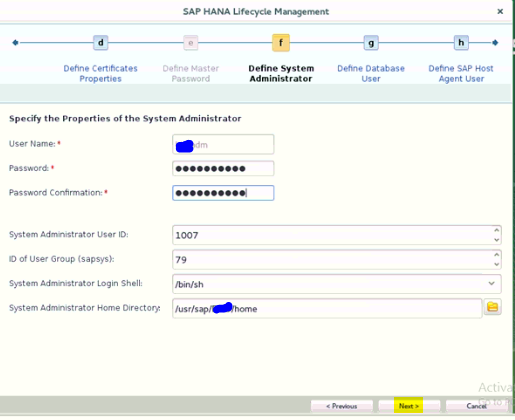Select disabled step e marker
The width and height of the screenshot is (515, 420).
tap(191, 43)
